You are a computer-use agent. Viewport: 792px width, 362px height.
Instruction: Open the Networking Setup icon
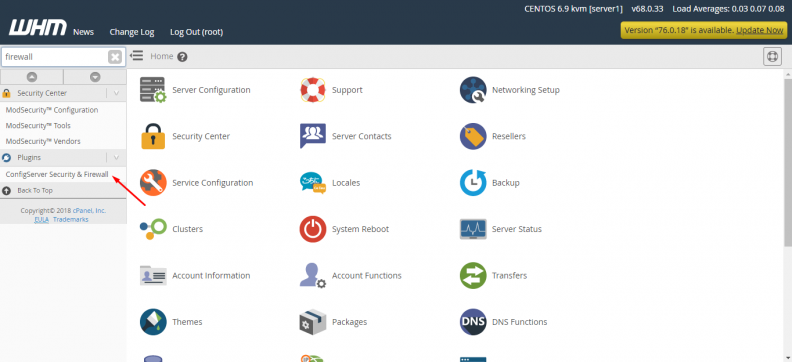(473, 90)
